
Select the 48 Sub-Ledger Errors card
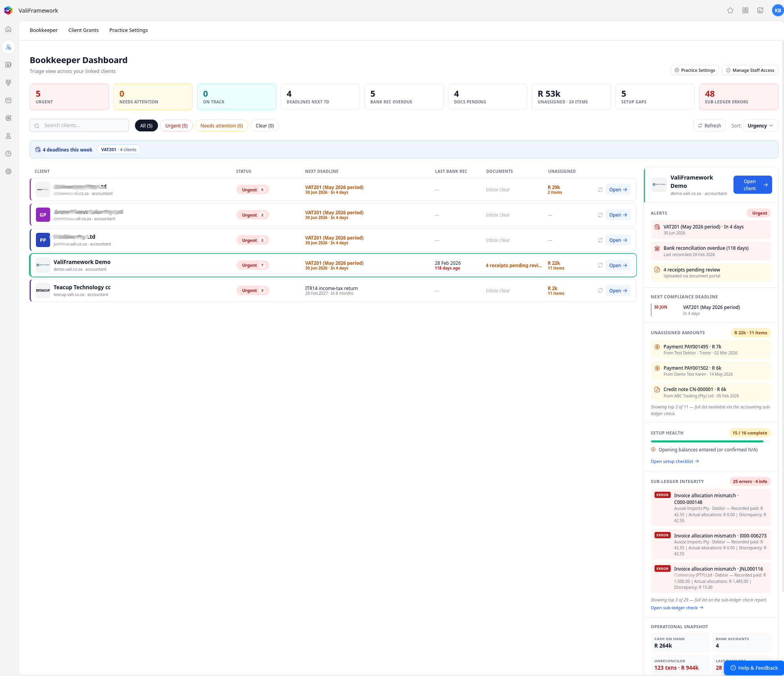pyautogui.click(x=739, y=97)
